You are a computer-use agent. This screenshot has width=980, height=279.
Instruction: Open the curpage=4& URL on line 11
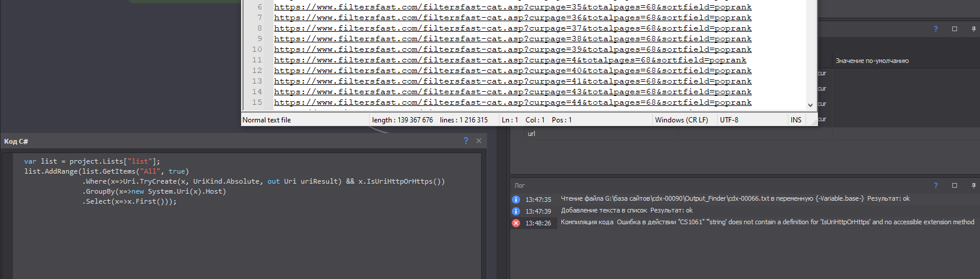[x=510, y=60]
